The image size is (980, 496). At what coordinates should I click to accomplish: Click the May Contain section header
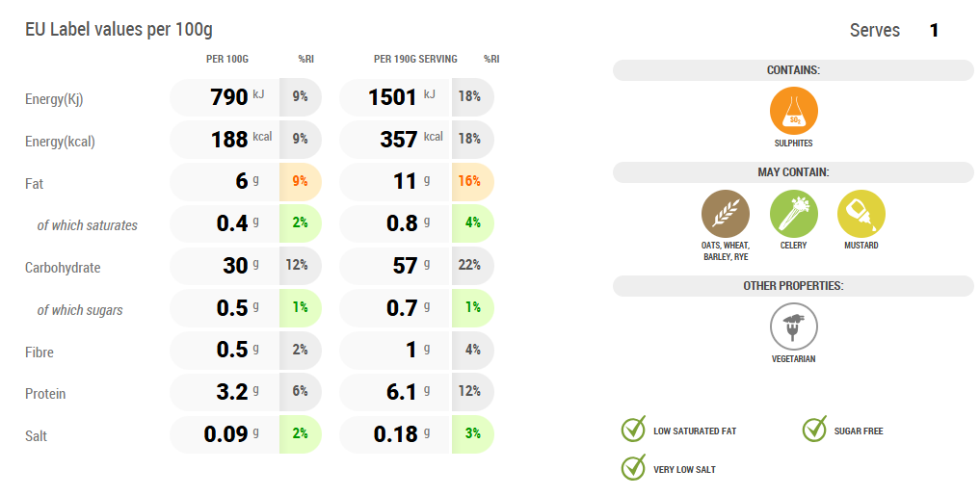(793, 172)
